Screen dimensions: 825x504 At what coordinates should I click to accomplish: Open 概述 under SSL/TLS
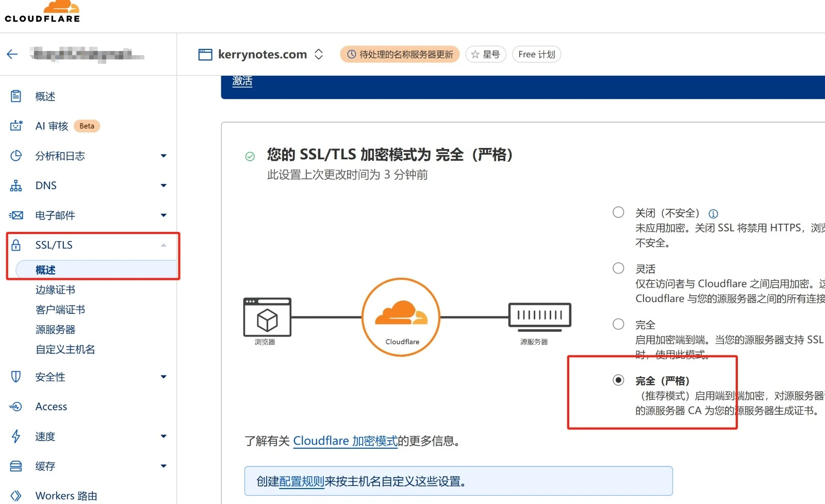(x=96, y=270)
